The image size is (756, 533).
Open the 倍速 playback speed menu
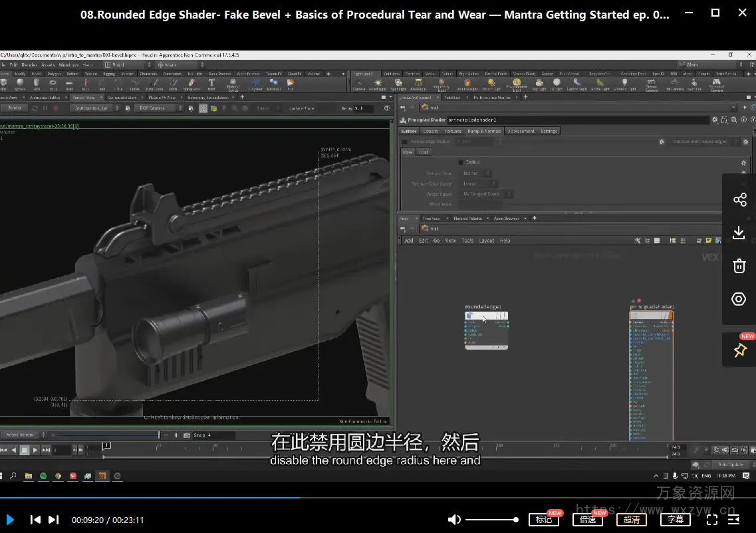tap(587, 520)
